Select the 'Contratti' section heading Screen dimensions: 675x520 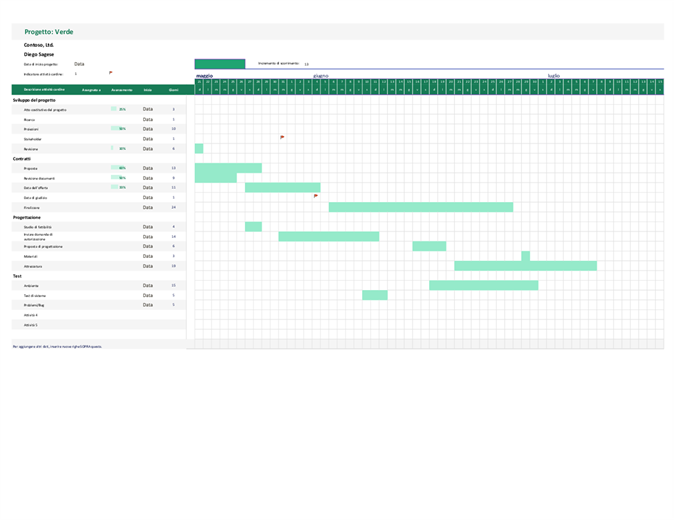pyautogui.click(x=22, y=159)
